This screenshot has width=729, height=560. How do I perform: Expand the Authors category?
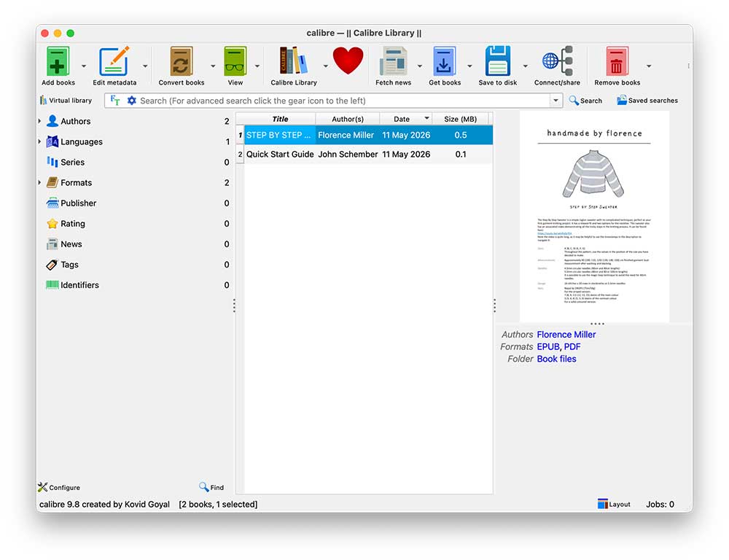tap(39, 121)
